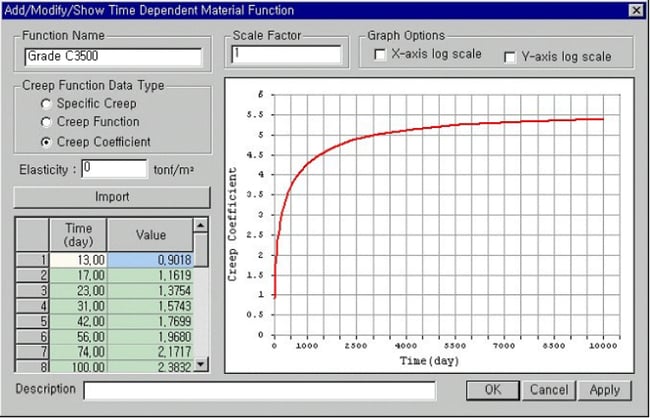Click the table's top-left corner header cell
Viewport: 650px width, 419px height.
32,235
